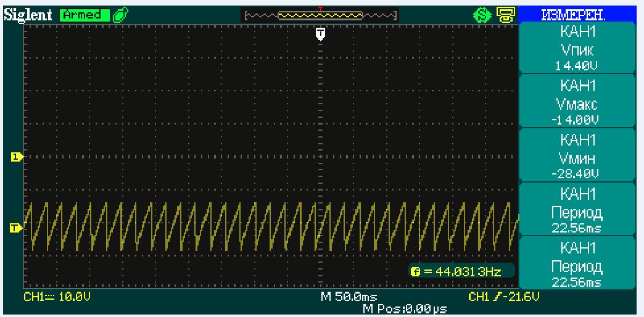Click the green Armed trigger status indicator
The width and height of the screenshot is (644, 317).
(x=85, y=15)
